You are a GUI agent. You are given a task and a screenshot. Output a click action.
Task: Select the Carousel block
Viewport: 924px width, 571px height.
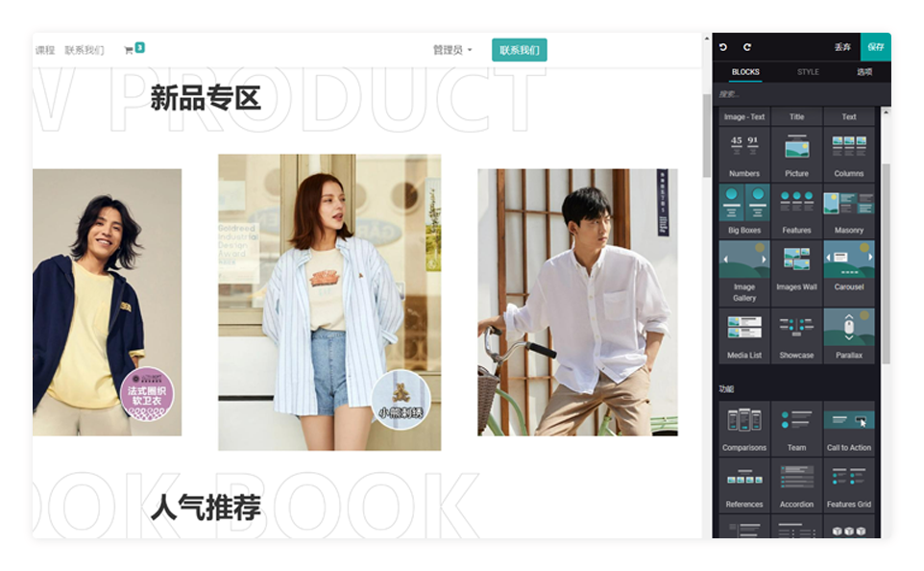click(849, 266)
